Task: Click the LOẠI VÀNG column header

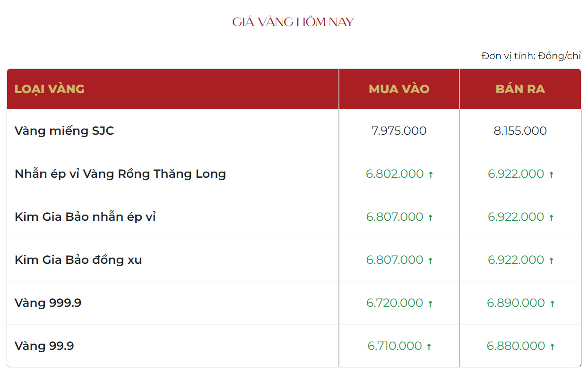Action: point(50,89)
